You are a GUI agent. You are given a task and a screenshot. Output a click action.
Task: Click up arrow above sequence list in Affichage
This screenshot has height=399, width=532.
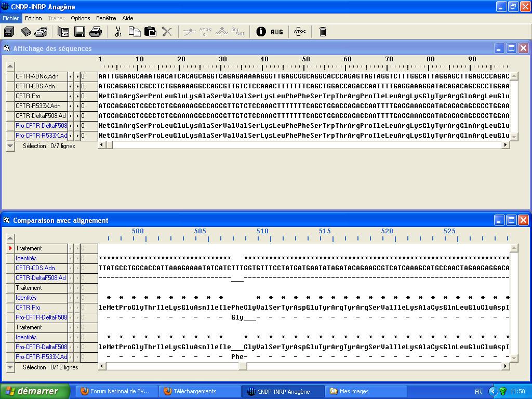tap(10, 66)
